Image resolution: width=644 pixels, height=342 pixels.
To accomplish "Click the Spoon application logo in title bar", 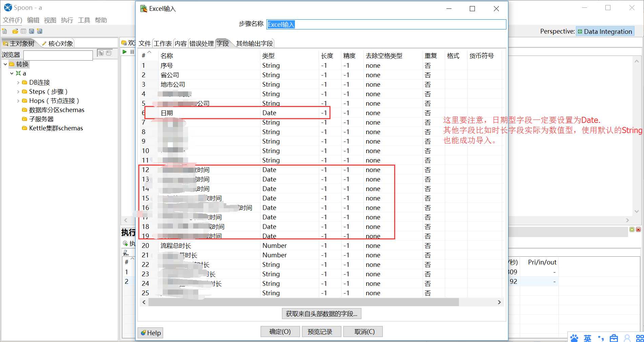I will [8, 7].
